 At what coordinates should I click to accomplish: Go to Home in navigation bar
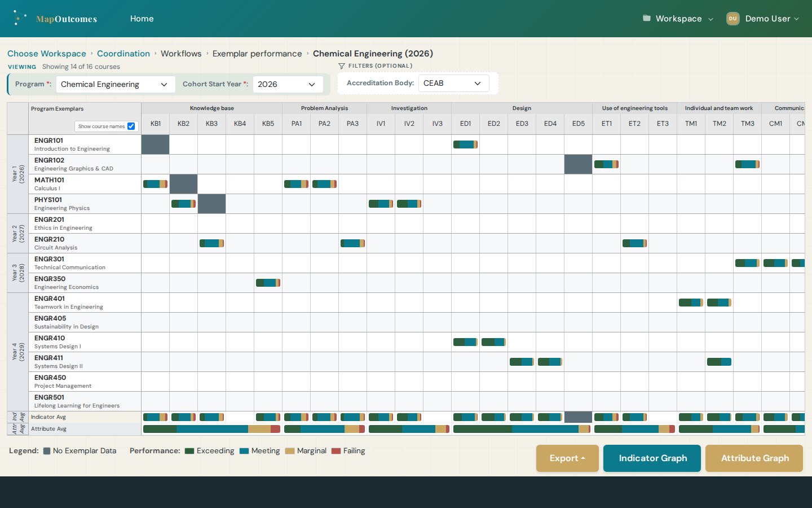142,19
